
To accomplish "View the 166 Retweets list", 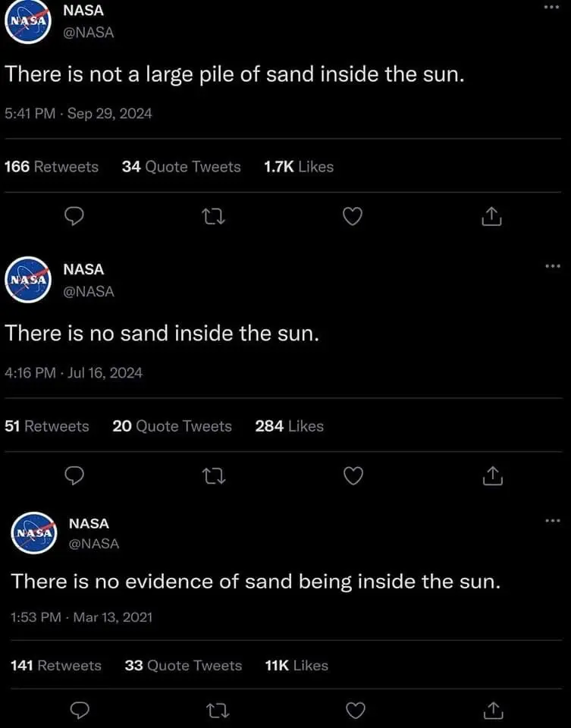I will pos(52,167).
